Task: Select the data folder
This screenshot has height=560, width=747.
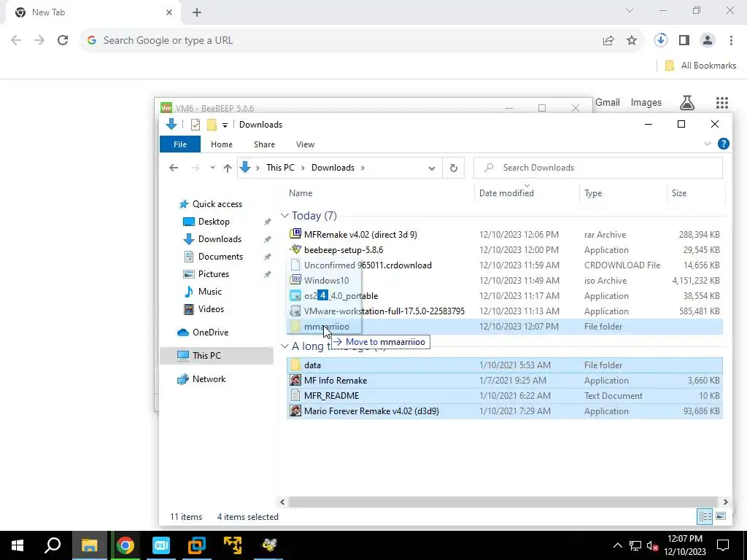Action: 312,365
